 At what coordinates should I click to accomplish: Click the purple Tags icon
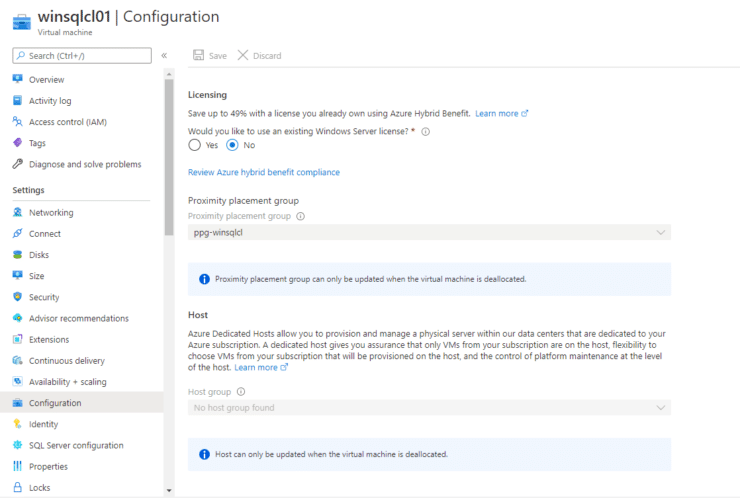pyautogui.click(x=17, y=143)
